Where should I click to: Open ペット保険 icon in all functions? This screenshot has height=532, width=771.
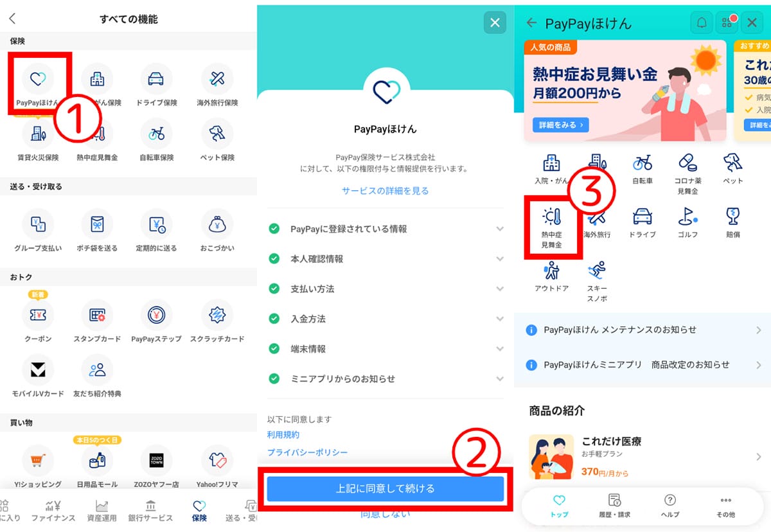click(217, 134)
